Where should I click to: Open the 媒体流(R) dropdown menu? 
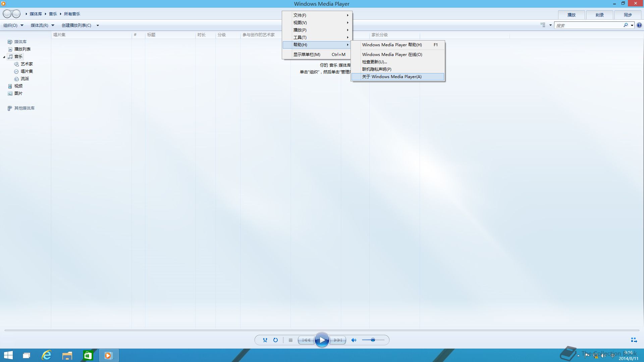click(43, 25)
